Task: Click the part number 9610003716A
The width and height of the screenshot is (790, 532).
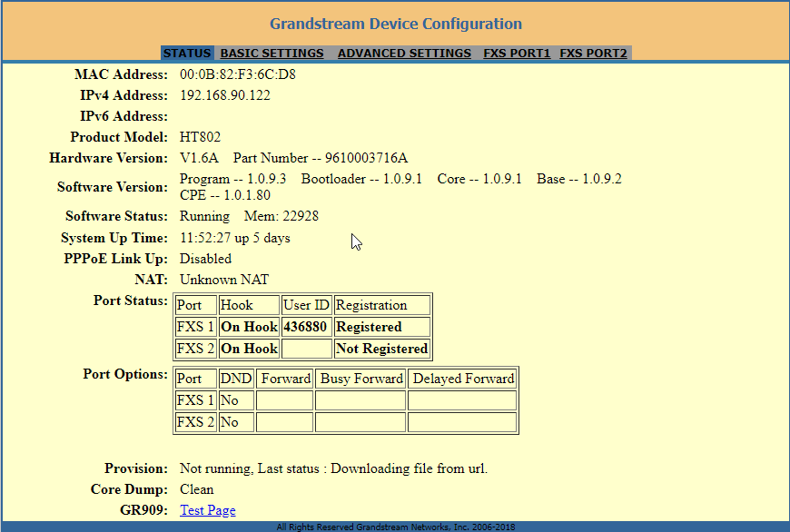Action: coord(366,158)
